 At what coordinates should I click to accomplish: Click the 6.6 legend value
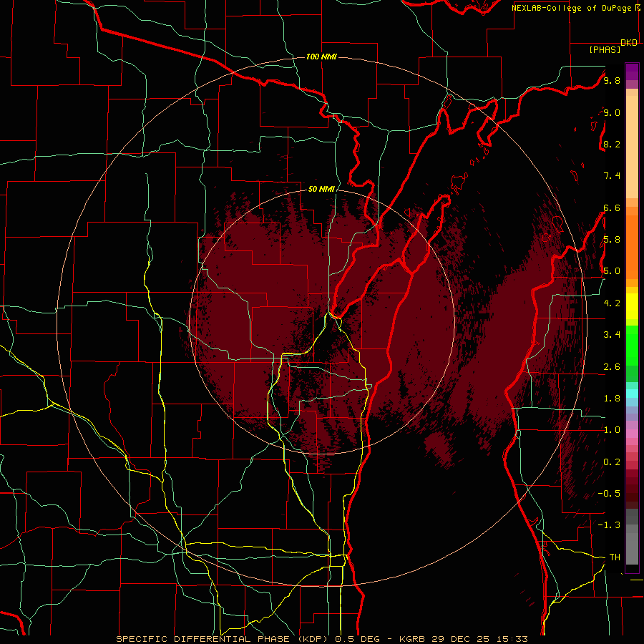[x=612, y=208]
